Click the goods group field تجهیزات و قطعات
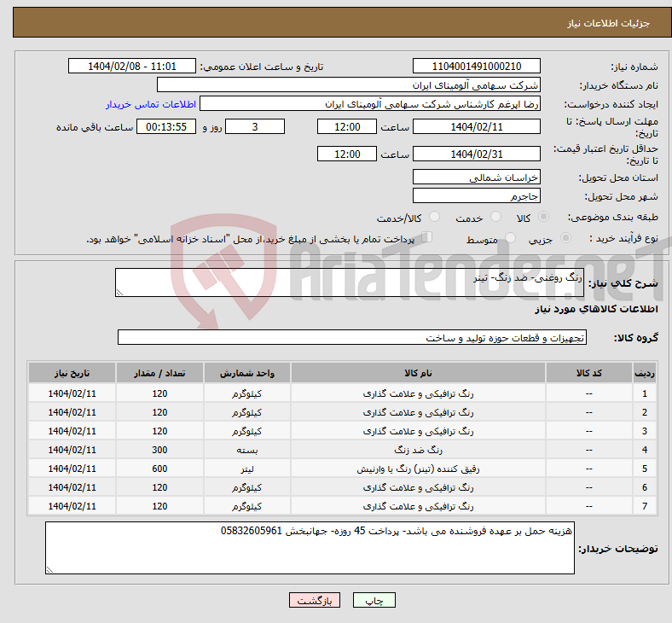Screen dimensions: 672x623 352,337
